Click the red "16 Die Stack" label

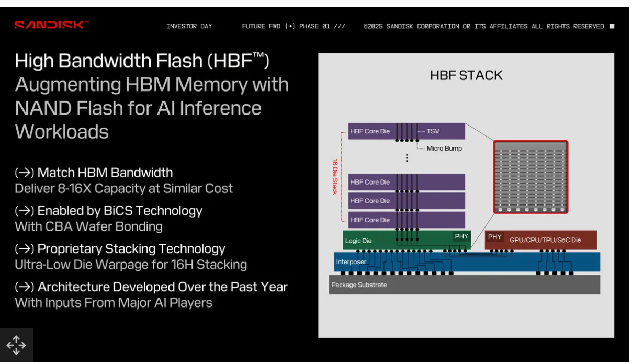coord(335,177)
